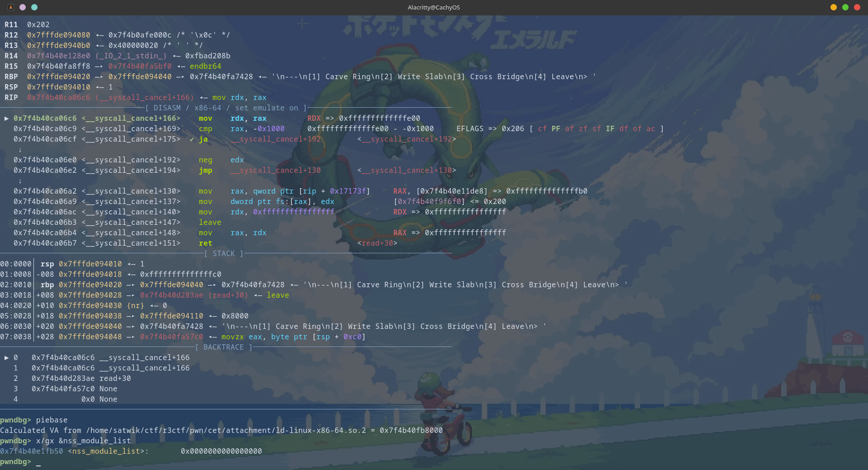The image size is (868, 470).
Task: Select "read+30" in backtrace frame 2
Action: (x=115, y=378)
